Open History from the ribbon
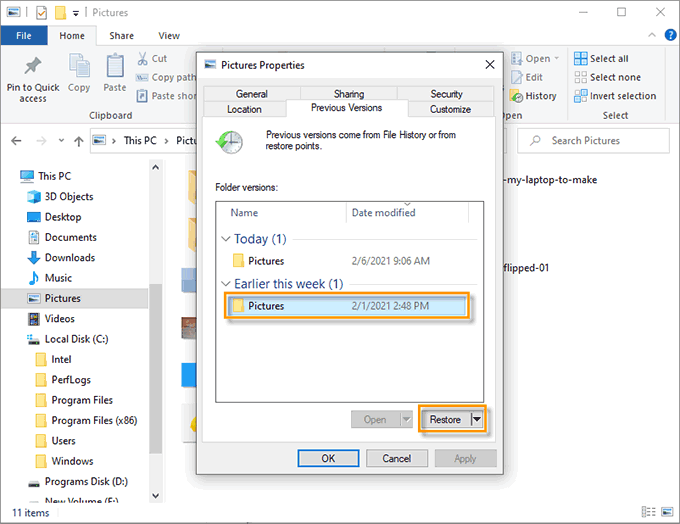 (533, 96)
